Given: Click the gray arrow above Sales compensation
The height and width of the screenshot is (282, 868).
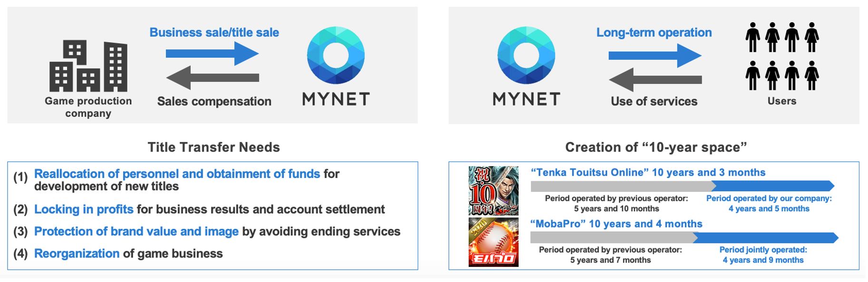Looking at the screenshot, I should tap(212, 78).
